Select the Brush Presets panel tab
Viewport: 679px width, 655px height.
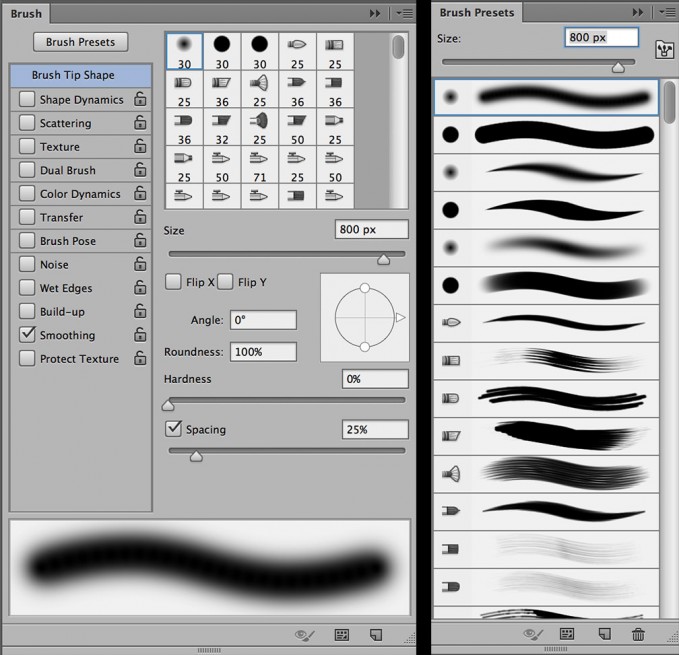[x=477, y=13]
